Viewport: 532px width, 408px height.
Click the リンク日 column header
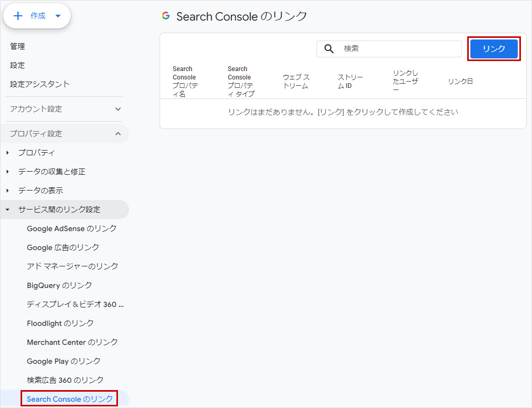(x=460, y=82)
